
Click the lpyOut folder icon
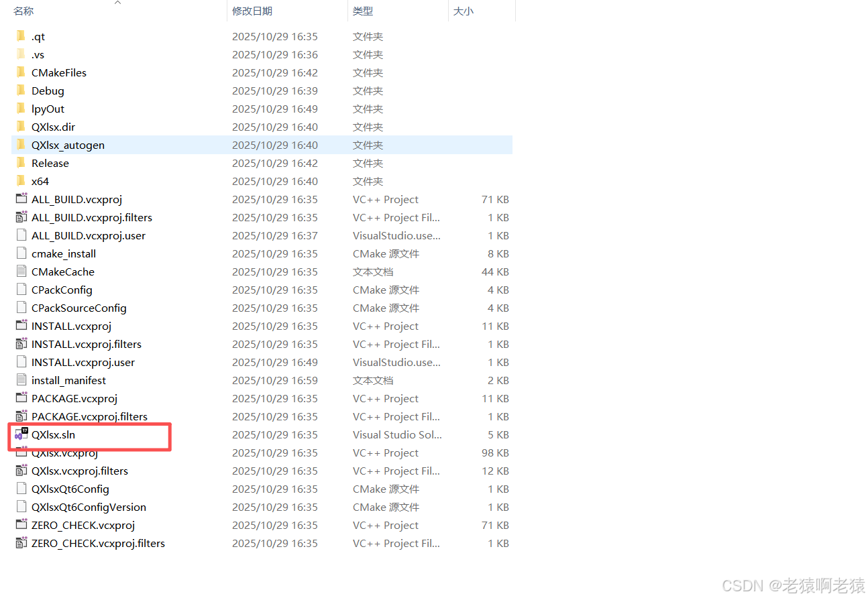(x=21, y=109)
